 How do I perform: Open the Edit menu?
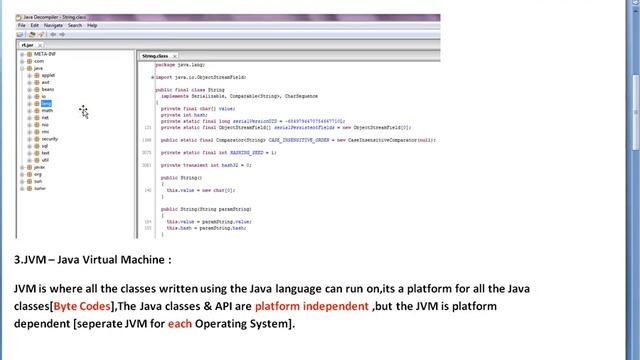[35, 25]
